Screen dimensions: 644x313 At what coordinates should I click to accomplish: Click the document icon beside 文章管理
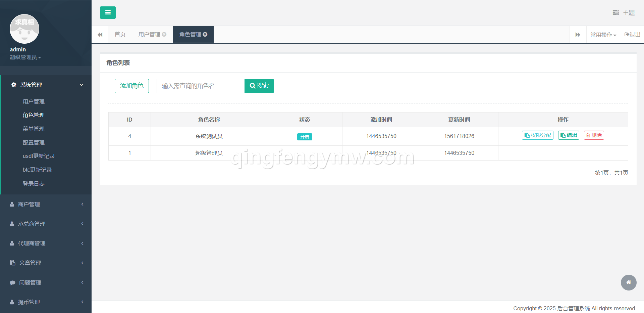tap(12, 263)
